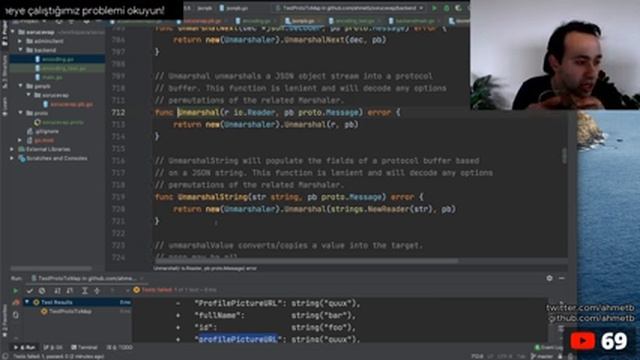The height and width of the screenshot is (360, 640).
Task: Expand the adminclient folder
Action: point(20,41)
